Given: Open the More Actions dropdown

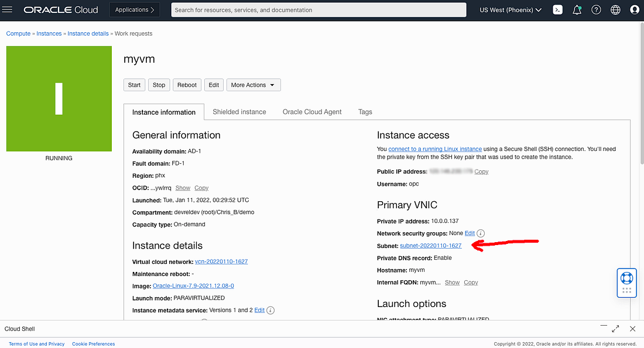Looking at the screenshot, I should pos(253,84).
